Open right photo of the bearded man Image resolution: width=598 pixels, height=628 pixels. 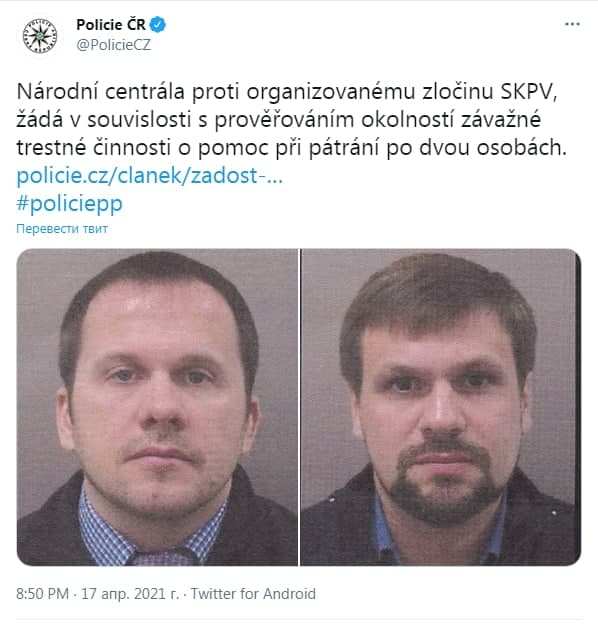[x=441, y=407]
